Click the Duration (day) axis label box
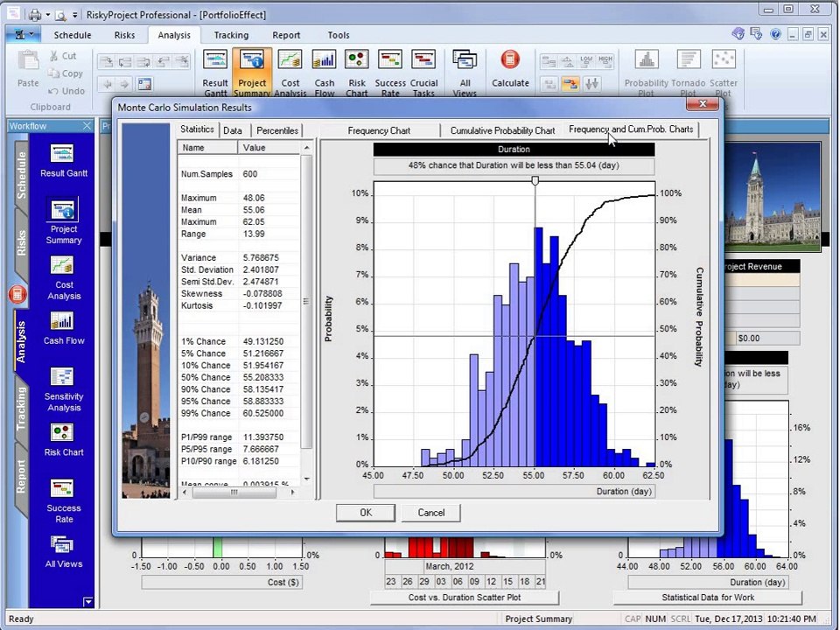 [514, 491]
